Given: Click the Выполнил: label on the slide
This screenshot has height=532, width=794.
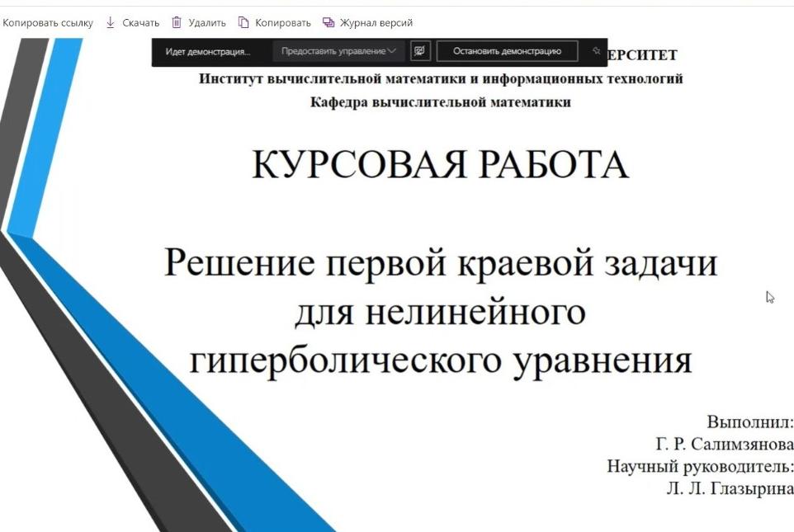Looking at the screenshot, I should coord(749,423).
